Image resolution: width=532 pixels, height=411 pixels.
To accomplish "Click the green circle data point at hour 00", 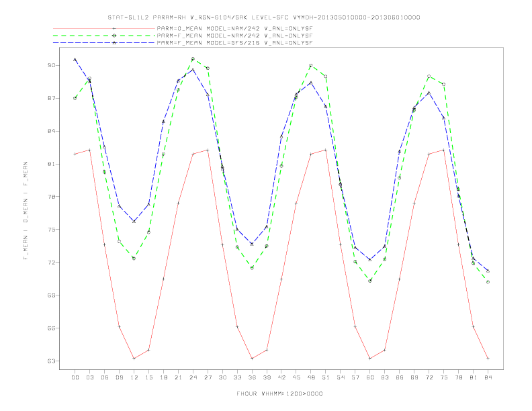I will click(x=75, y=98).
